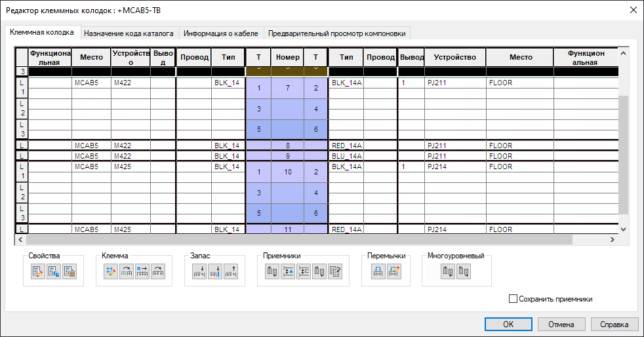Click left Место column header
Screen dimensions: 644x337
pyautogui.click(x=91, y=57)
